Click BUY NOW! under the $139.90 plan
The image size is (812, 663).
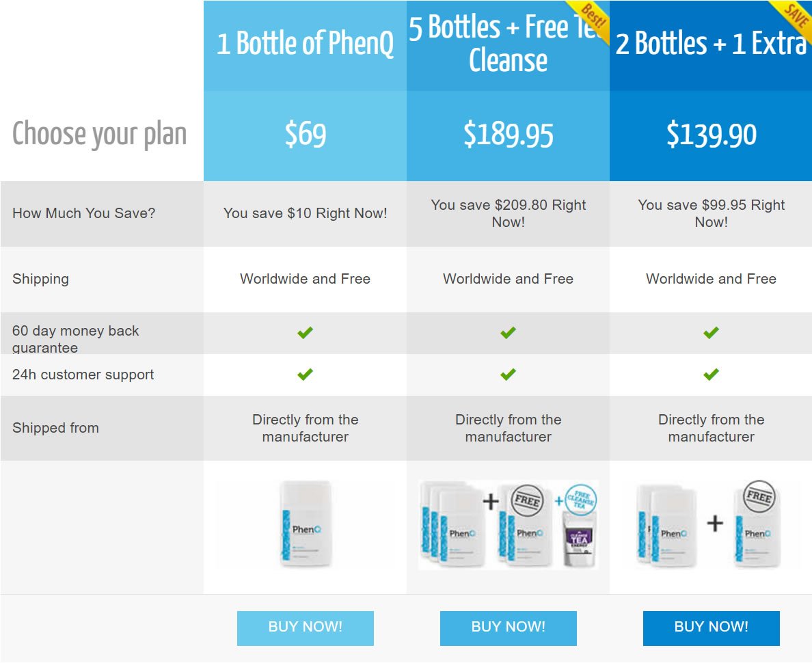(711, 627)
